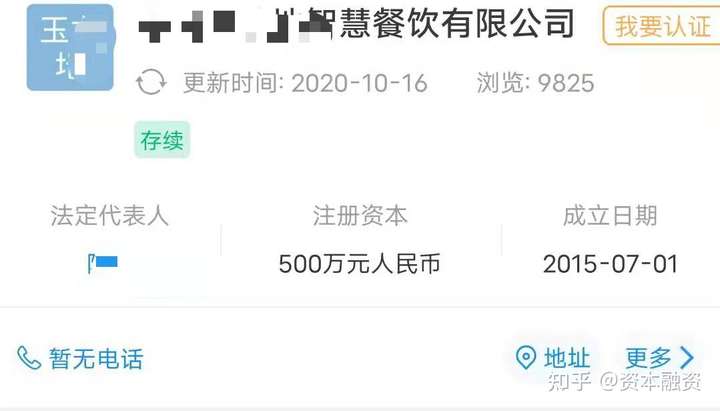Select the 存续 status tag

coord(162,140)
